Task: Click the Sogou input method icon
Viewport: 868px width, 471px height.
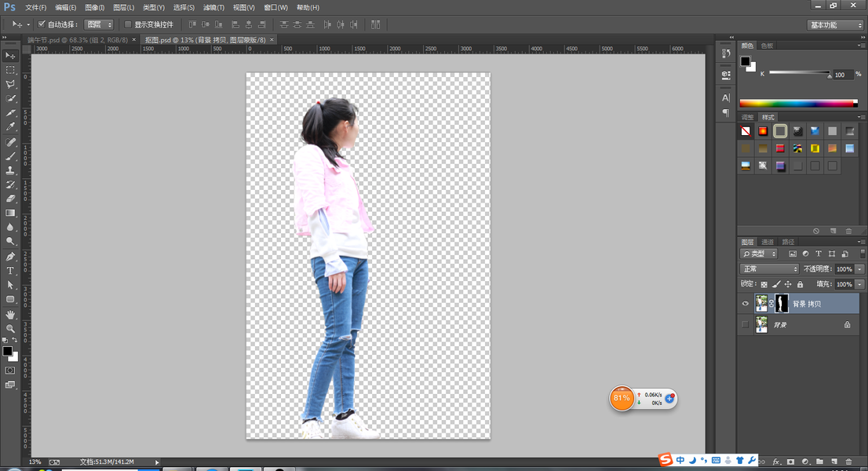Action: [666, 459]
